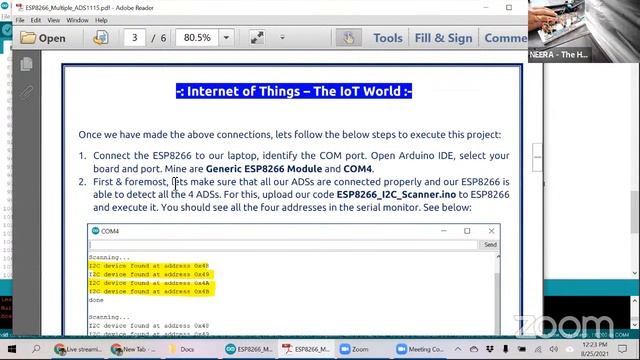
Task: Click the taskbar search magnifier icon
Action: coord(36,349)
